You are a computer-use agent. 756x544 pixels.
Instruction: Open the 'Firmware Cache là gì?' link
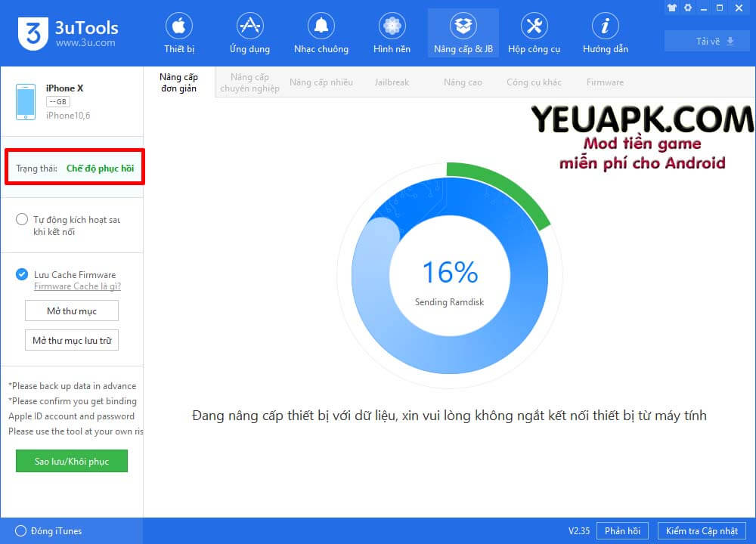(x=77, y=286)
